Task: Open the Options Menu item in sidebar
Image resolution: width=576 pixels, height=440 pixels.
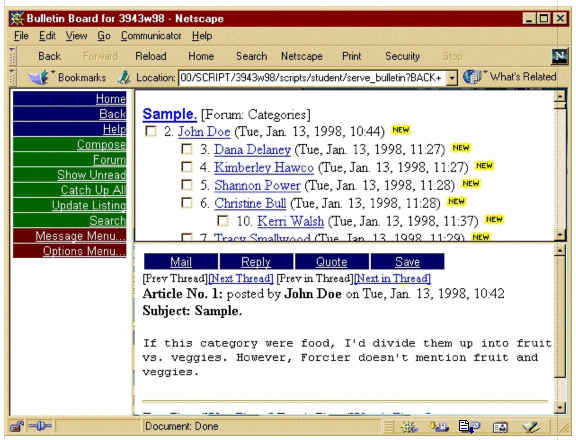Action: (69, 251)
